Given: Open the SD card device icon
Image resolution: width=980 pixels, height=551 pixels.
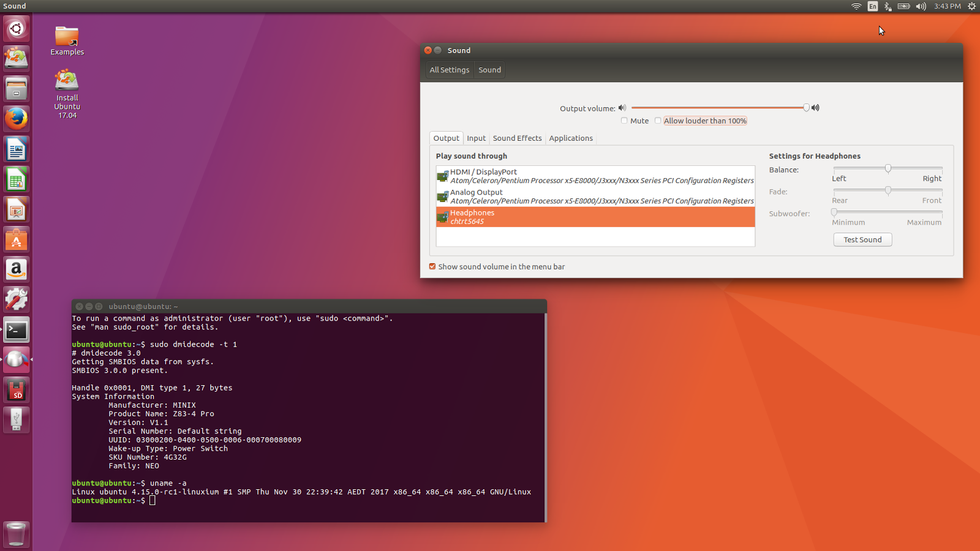Looking at the screenshot, I should [x=17, y=390].
